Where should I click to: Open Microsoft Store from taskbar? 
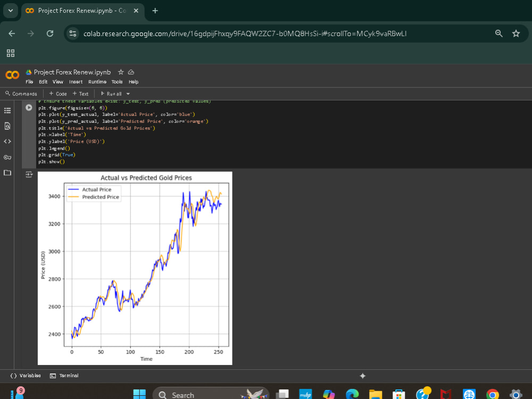[398, 395]
